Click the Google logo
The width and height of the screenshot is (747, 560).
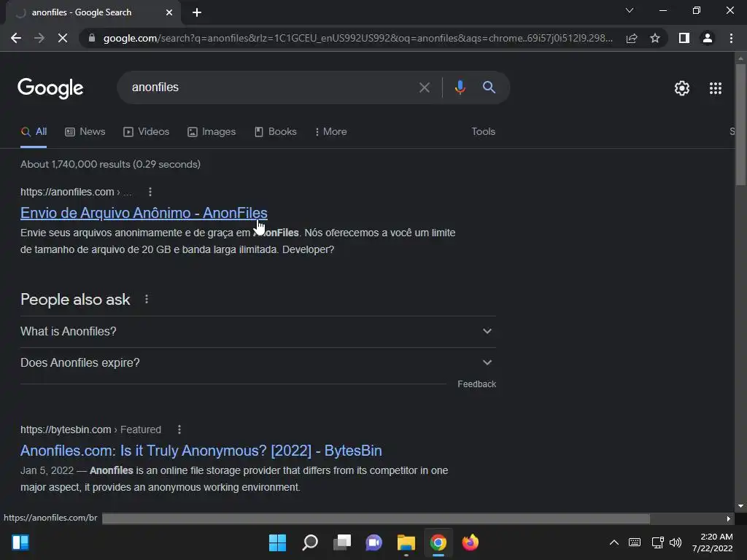[50, 88]
